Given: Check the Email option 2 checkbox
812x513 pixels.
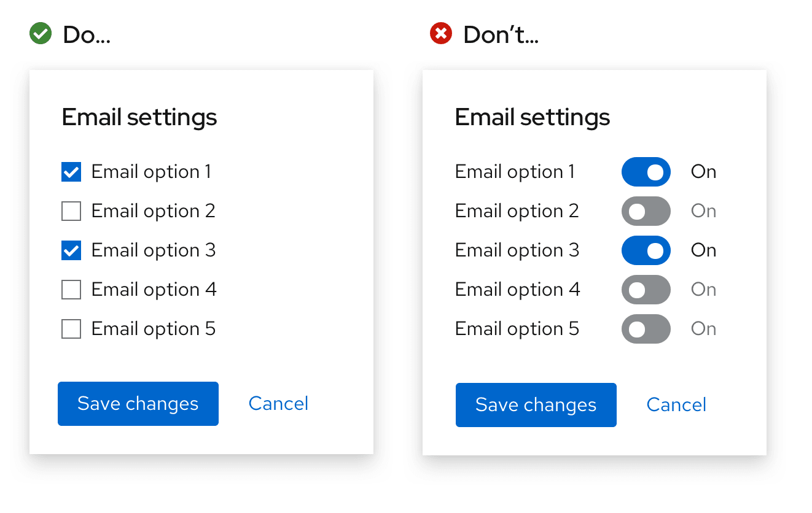Looking at the screenshot, I should [72, 212].
